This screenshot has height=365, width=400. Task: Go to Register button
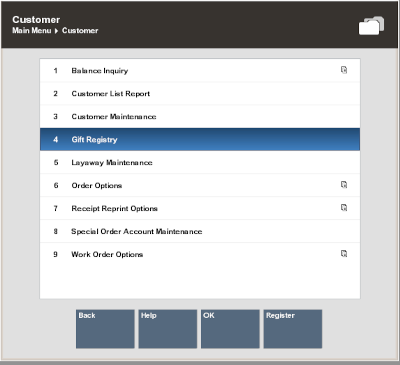pos(293,329)
